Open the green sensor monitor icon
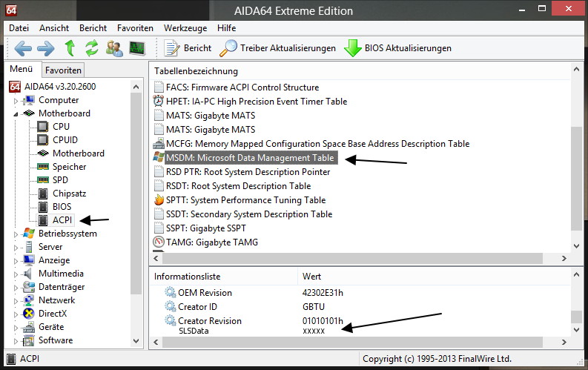 tap(137, 48)
